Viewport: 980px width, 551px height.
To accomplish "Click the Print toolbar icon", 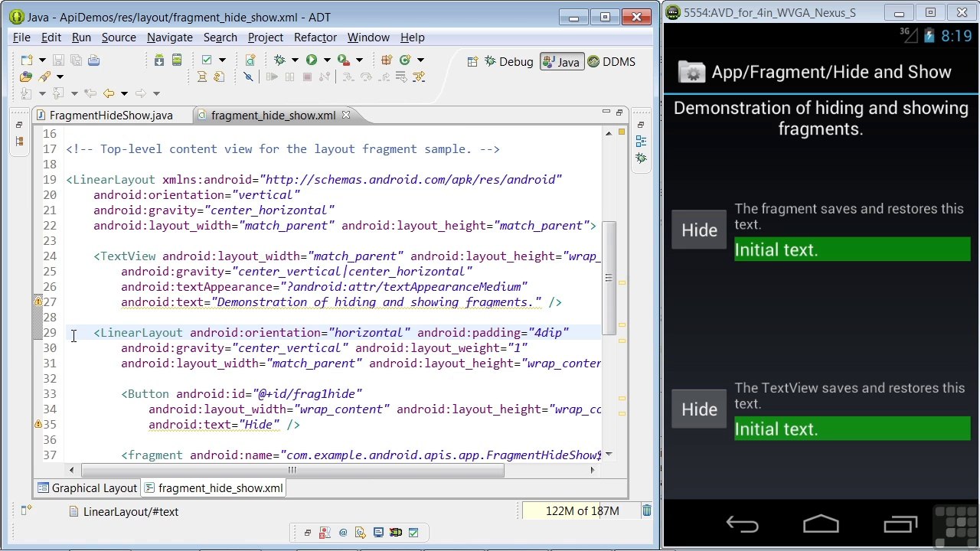I will (93, 60).
